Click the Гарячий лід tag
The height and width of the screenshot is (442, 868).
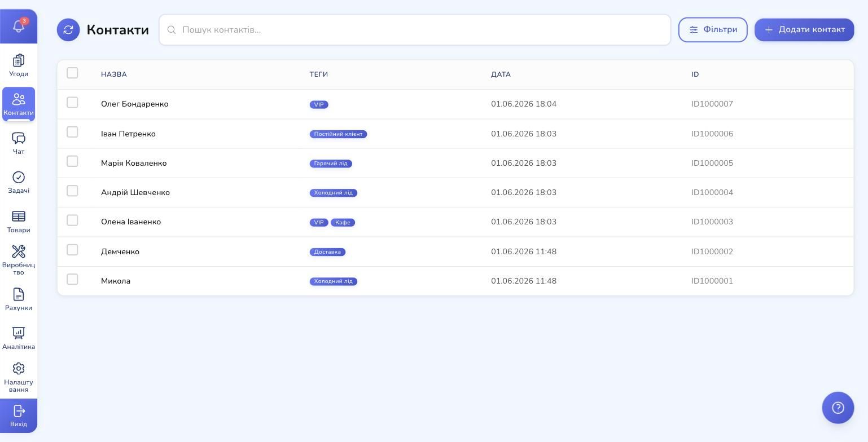pyautogui.click(x=331, y=163)
